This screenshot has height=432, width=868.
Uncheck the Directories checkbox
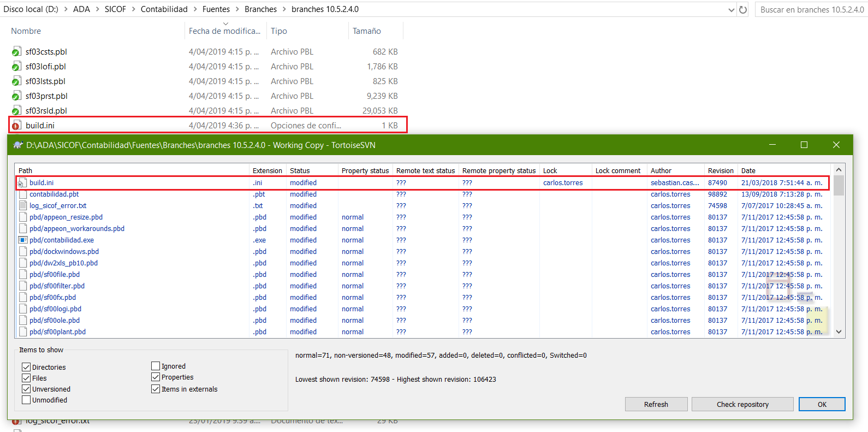(26, 367)
